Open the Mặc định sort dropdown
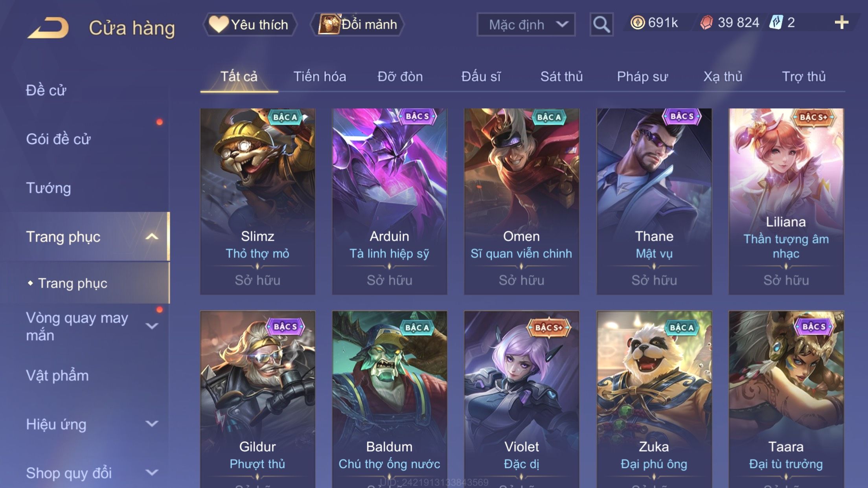 pos(526,24)
